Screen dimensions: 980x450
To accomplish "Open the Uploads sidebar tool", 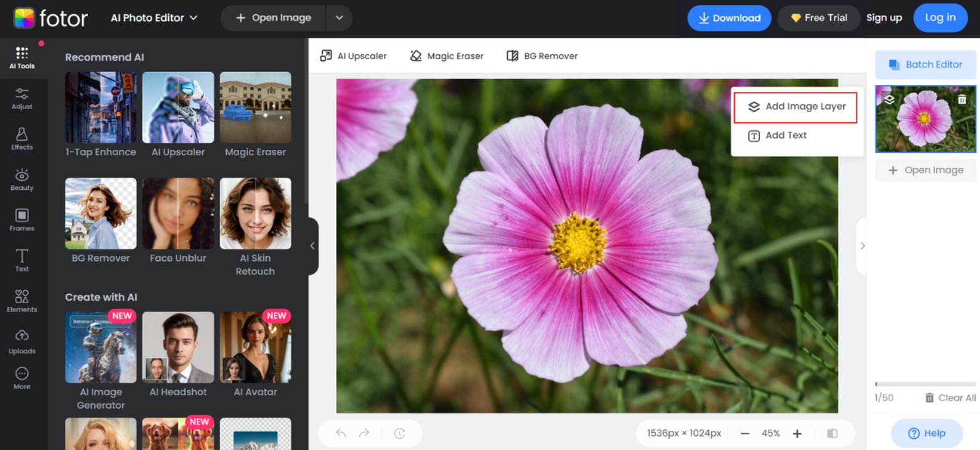I will [x=22, y=342].
